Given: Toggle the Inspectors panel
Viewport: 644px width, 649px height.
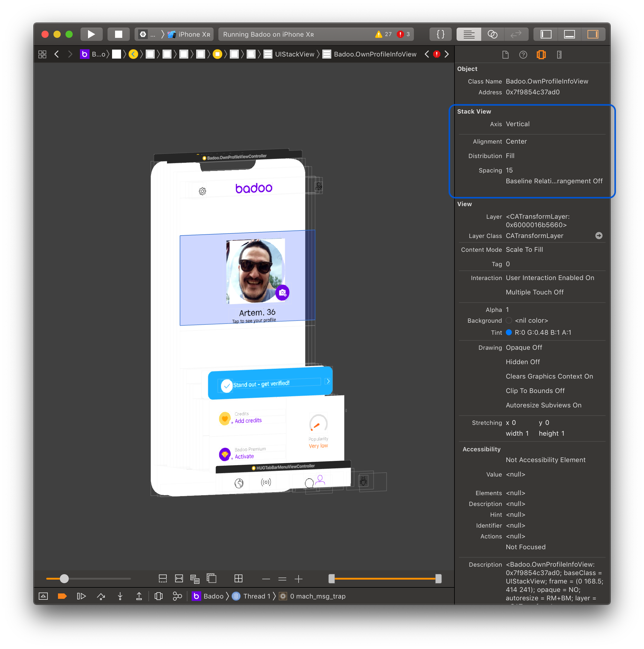Looking at the screenshot, I should tap(593, 34).
